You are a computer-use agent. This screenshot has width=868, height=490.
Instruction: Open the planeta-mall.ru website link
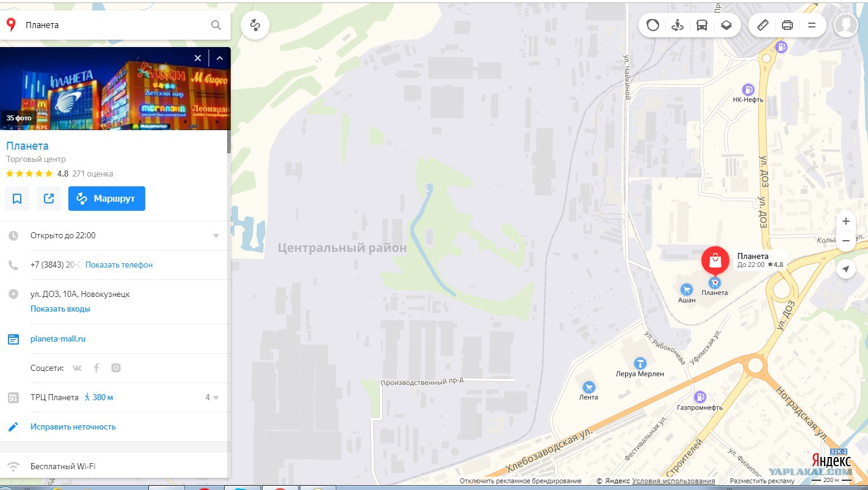click(58, 339)
